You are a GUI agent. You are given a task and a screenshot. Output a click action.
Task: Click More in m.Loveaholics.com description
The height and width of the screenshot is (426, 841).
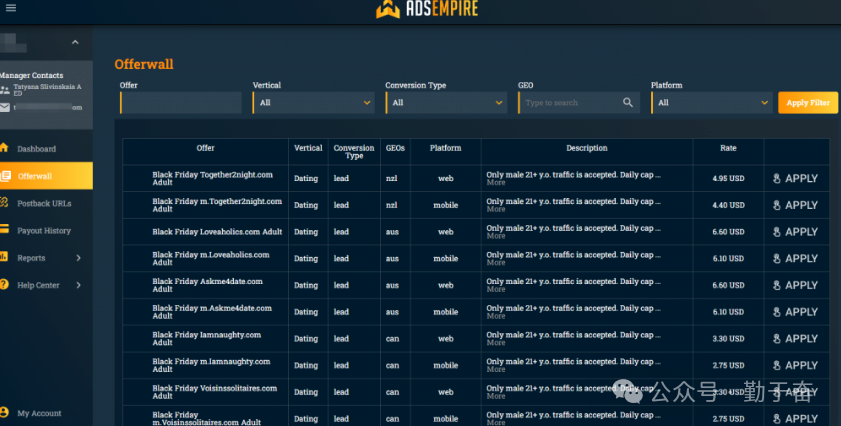tap(496, 262)
